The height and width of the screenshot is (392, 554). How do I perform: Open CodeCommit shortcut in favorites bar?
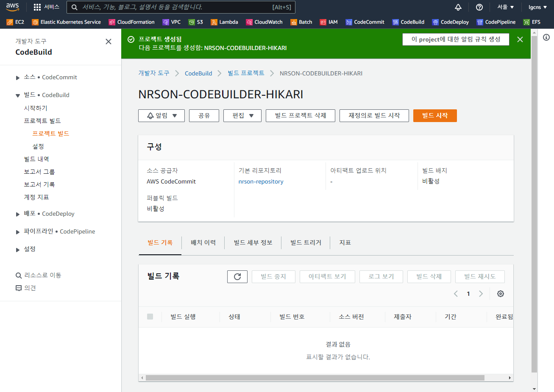coord(365,22)
